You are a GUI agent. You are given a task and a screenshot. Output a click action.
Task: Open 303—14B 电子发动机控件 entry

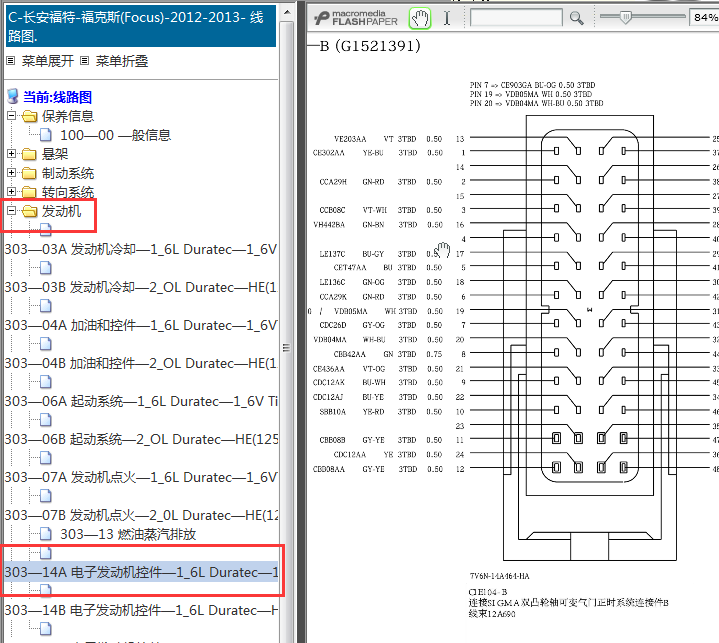(x=141, y=610)
